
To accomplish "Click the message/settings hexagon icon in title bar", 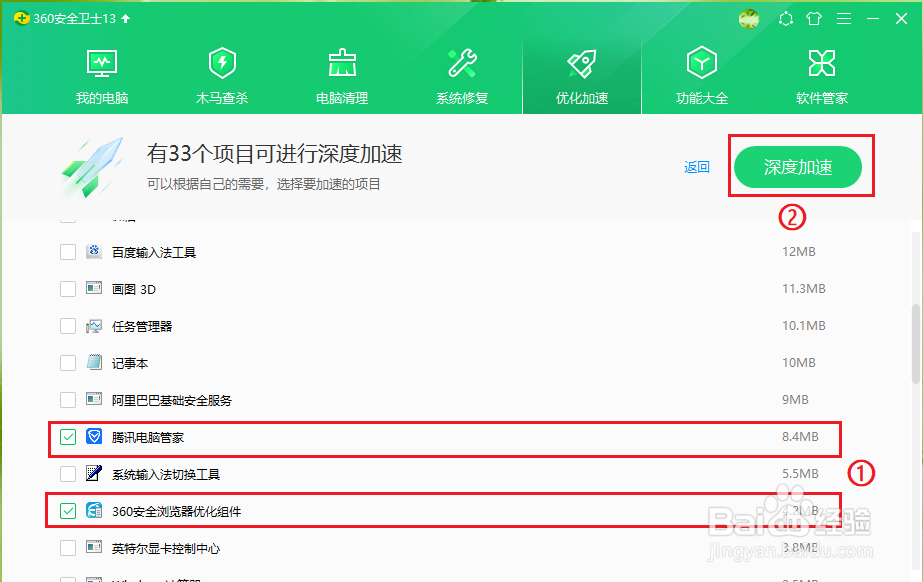I will [x=785, y=19].
